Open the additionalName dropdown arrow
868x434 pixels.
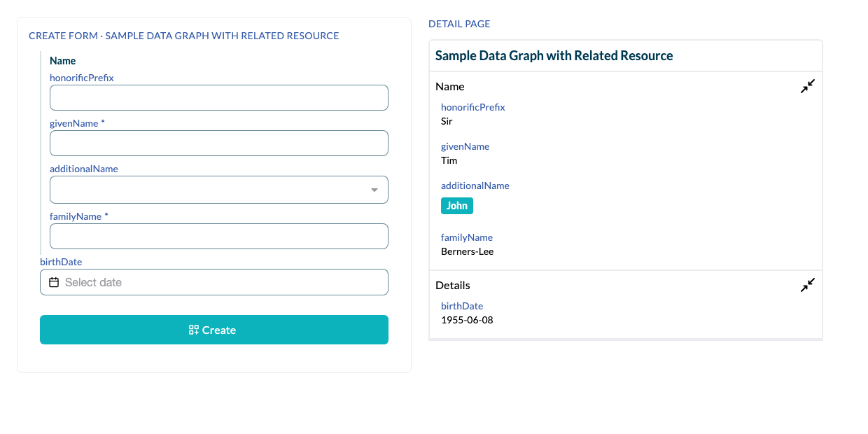point(374,190)
